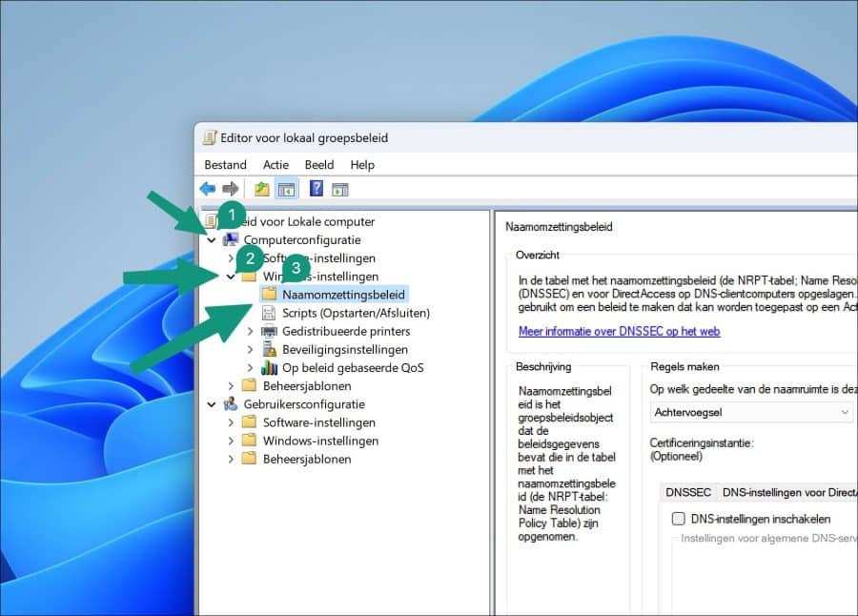Collapse the Computerconfiguratie node
Viewport: 858px width, 616px height.
point(212,240)
